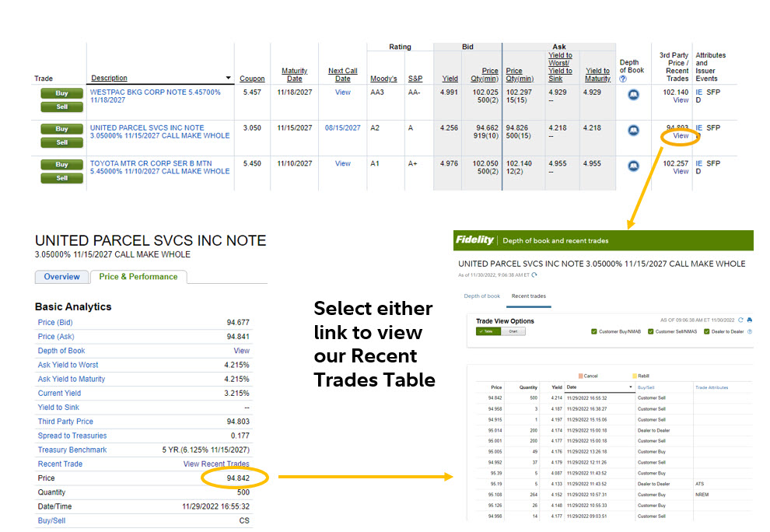Viewport: 770px width, 532px height.
Task: Click the refresh icon in Trade View Options
Action: [741, 320]
